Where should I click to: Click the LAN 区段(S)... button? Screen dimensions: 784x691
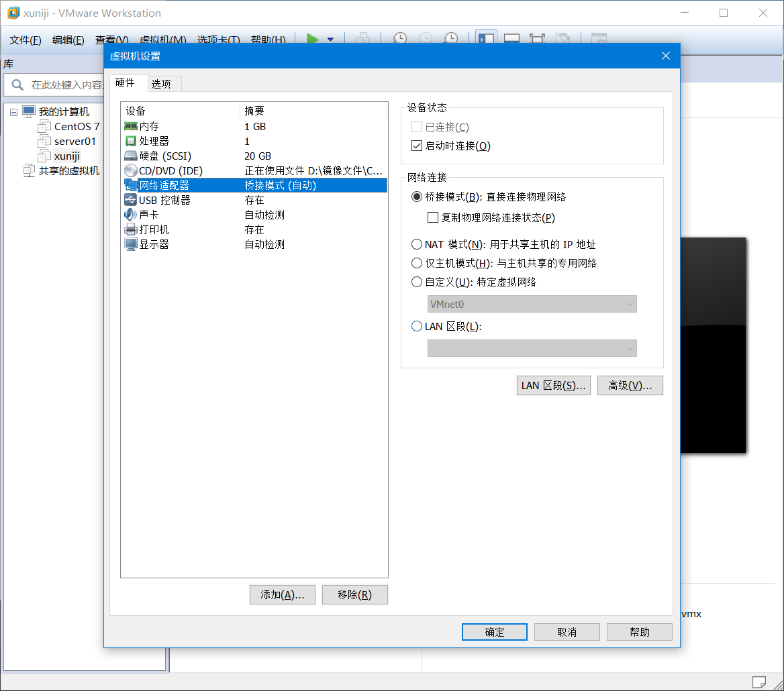554,385
